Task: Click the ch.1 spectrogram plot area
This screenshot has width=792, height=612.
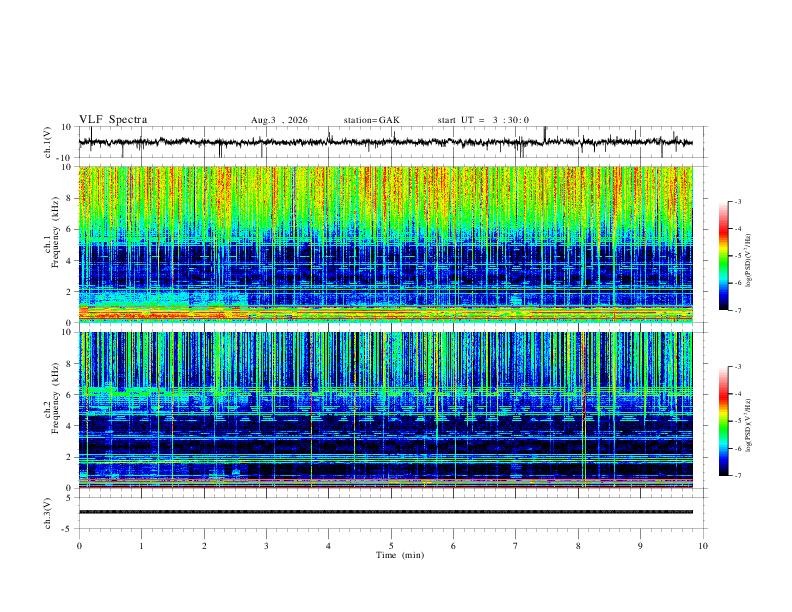Action: tap(386, 244)
